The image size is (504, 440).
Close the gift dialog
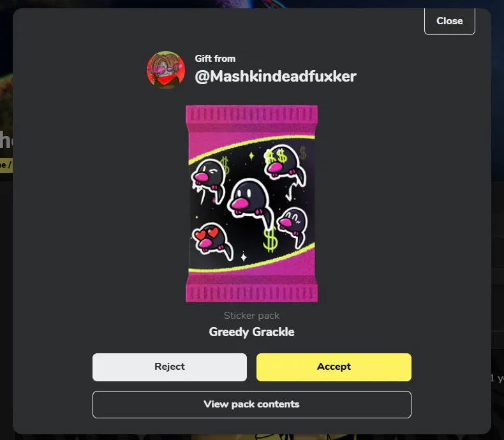tap(449, 21)
